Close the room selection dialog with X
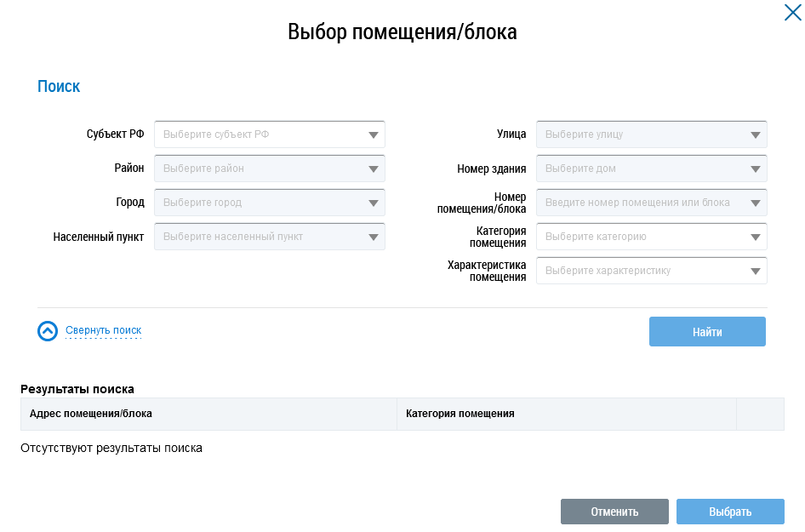This screenshot has height=532, width=805. (792, 13)
